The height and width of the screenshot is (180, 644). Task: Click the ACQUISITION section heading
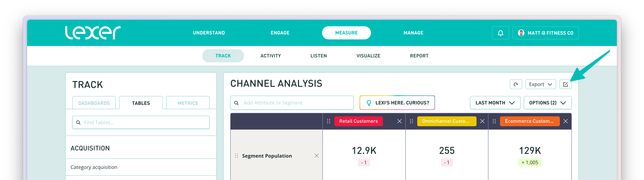click(x=90, y=148)
